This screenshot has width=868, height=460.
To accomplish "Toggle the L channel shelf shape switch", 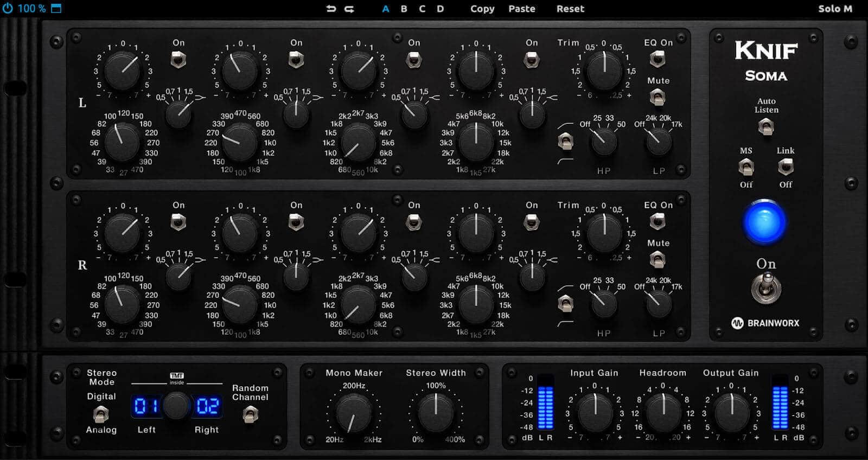I will click(x=565, y=143).
